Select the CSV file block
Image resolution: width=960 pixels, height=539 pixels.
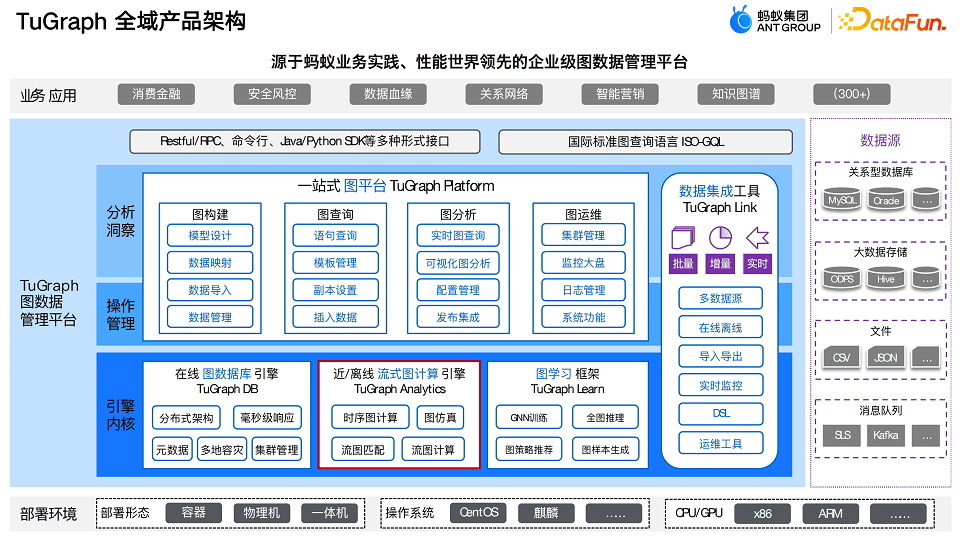click(842, 357)
